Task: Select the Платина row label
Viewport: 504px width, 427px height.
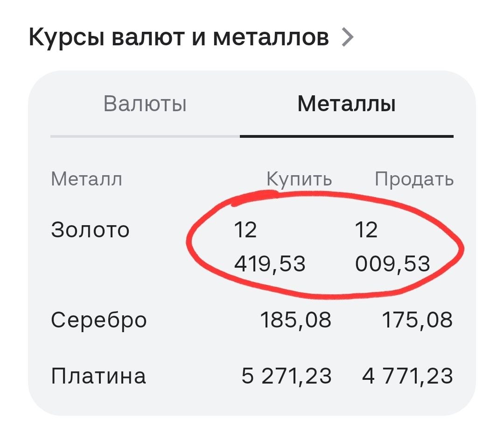Action: [x=98, y=376]
